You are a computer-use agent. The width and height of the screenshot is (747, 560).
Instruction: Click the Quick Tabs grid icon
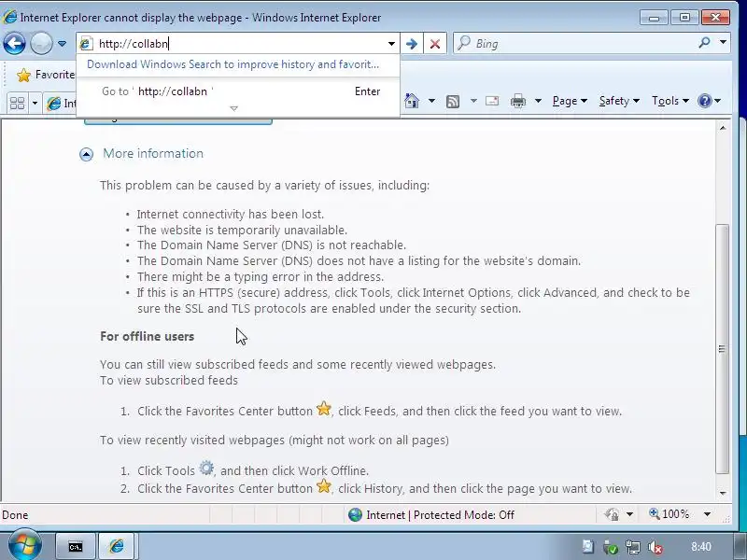(x=17, y=103)
